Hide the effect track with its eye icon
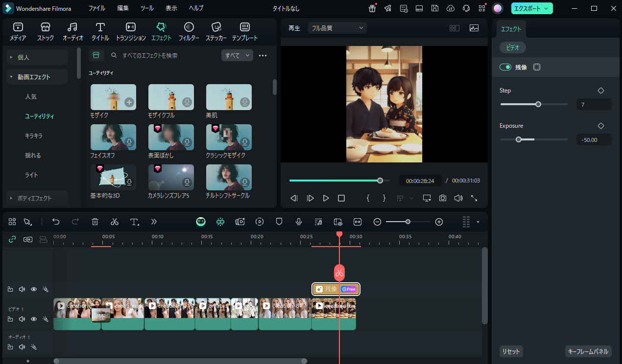 [x=34, y=289]
